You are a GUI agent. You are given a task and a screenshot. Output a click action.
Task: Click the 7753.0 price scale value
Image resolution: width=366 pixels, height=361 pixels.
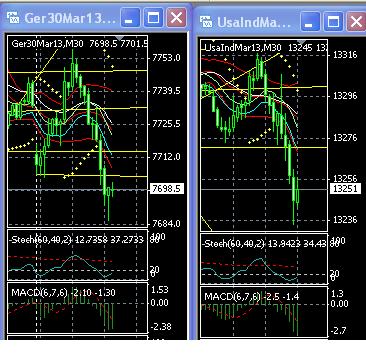tap(166, 58)
